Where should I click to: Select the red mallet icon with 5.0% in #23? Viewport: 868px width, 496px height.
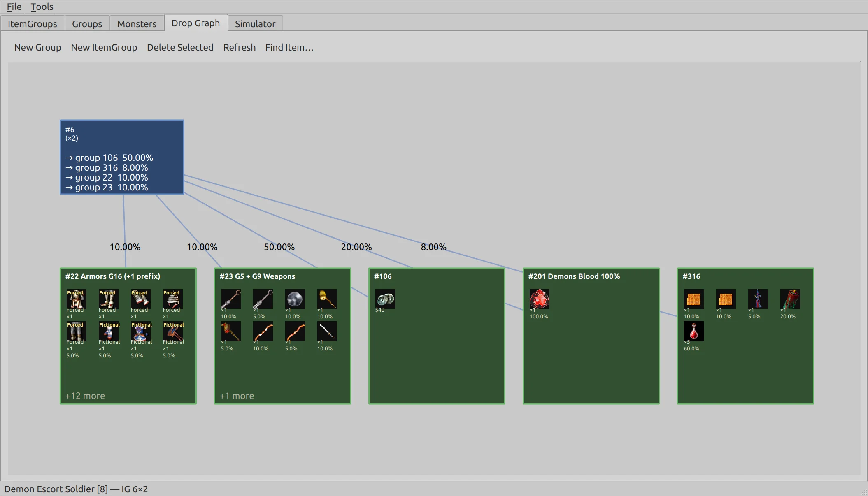(230, 331)
